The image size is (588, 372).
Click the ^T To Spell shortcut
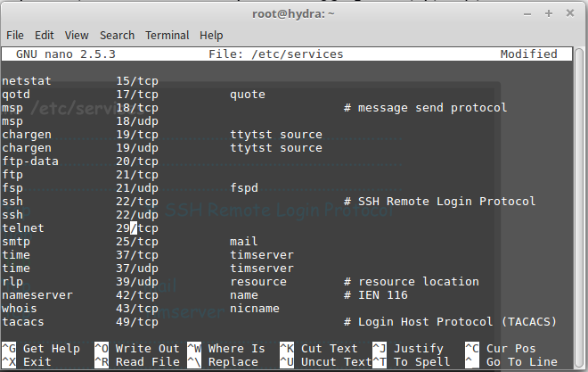click(x=412, y=362)
